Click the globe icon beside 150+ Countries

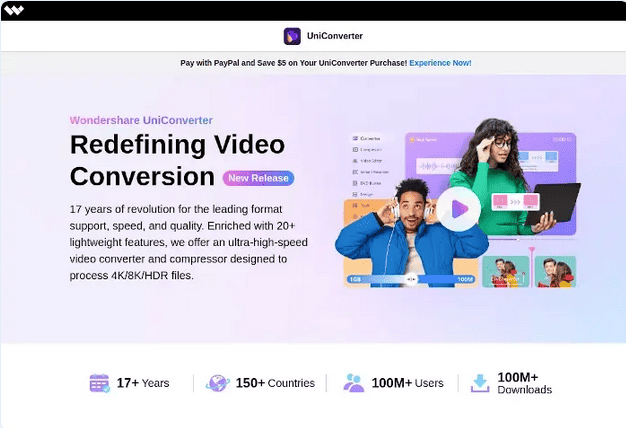[x=218, y=383]
